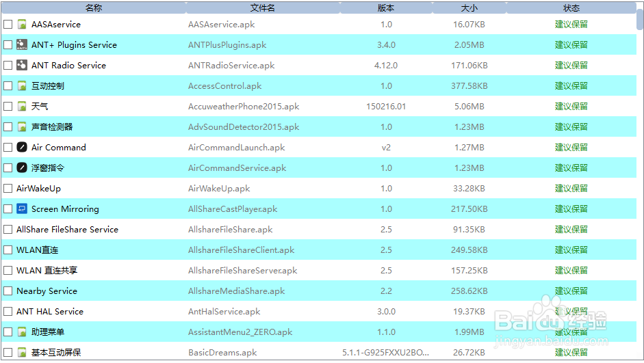644x363 pixels.
Task: Select the AASAservice.apk file name
Action: 221,24
